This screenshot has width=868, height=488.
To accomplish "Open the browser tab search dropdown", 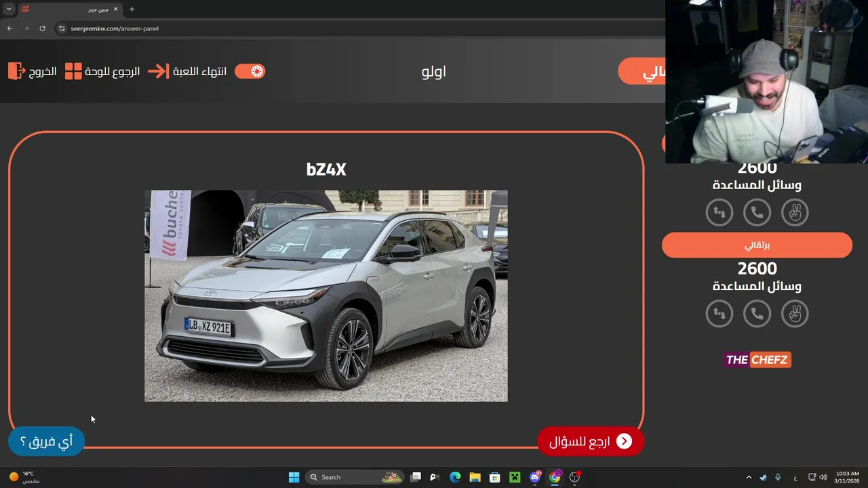I will 9,9.
